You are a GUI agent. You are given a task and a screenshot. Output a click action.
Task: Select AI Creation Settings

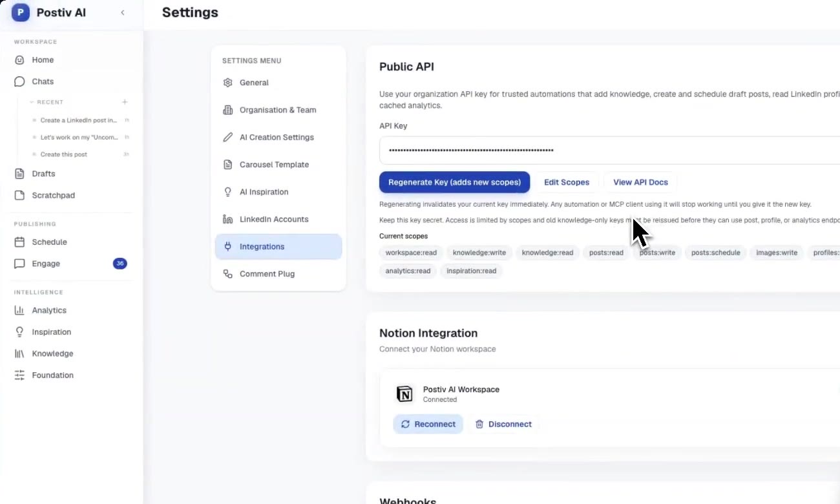(278, 137)
